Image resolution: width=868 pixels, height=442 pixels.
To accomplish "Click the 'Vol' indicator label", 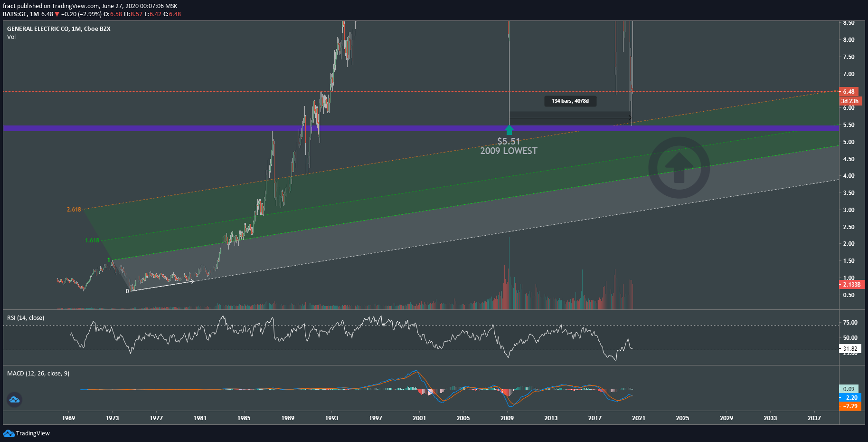I will (x=11, y=37).
